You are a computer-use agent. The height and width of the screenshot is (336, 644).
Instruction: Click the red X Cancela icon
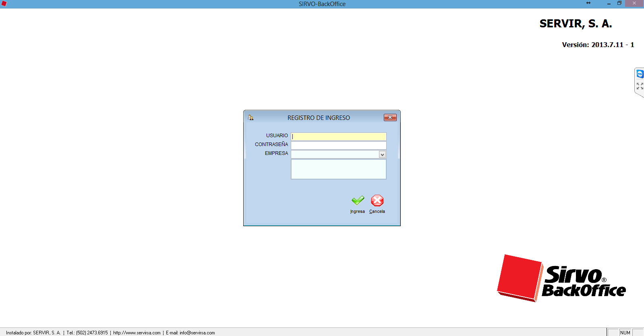tap(377, 200)
